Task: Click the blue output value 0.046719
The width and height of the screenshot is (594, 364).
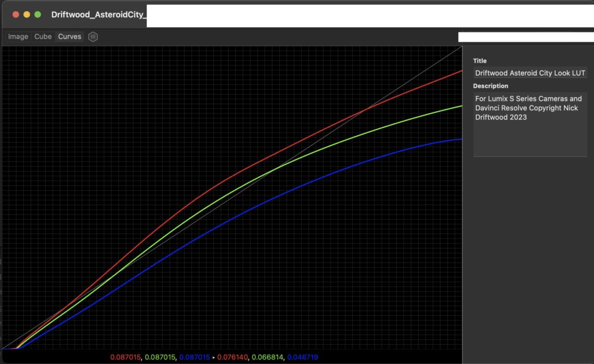Action: pyautogui.click(x=303, y=357)
